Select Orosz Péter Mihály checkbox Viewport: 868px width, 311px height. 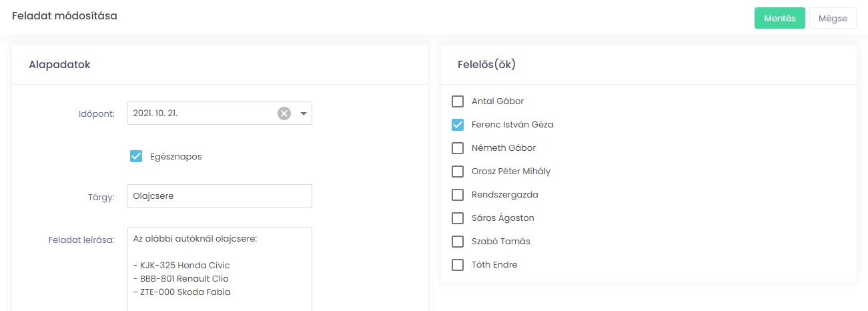(458, 172)
